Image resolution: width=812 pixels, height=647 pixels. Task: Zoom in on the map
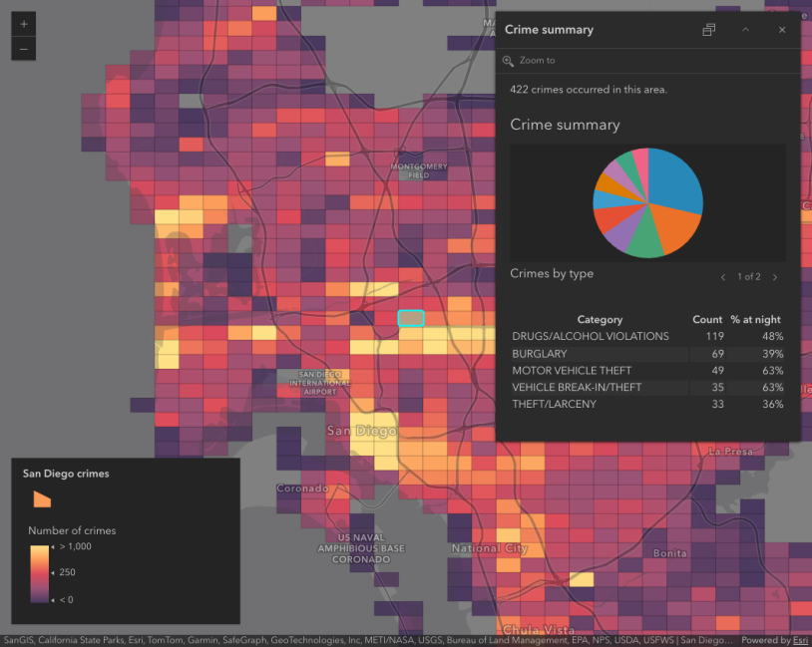point(22,22)
